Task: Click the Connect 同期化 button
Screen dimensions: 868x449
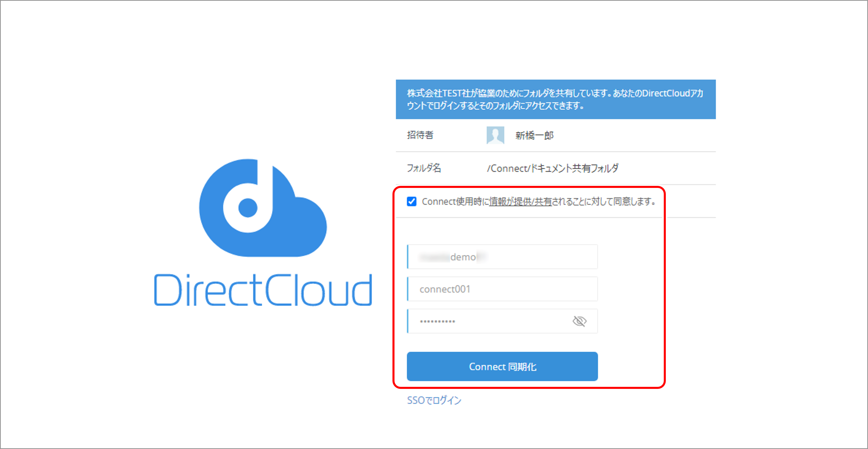Action: click(502, 367)
